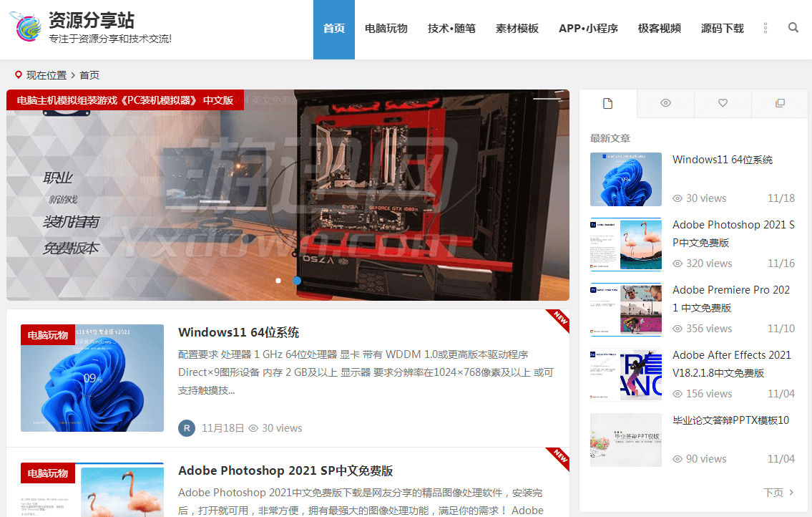Image resolution: width=812 pixels, height=517 pixels.
Task: Open sidebar After Effects thumbnail
Action: point(626,375)
